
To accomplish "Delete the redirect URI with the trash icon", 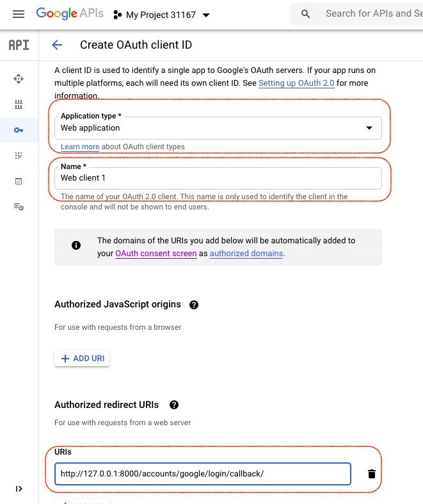I will coord(371,474).
